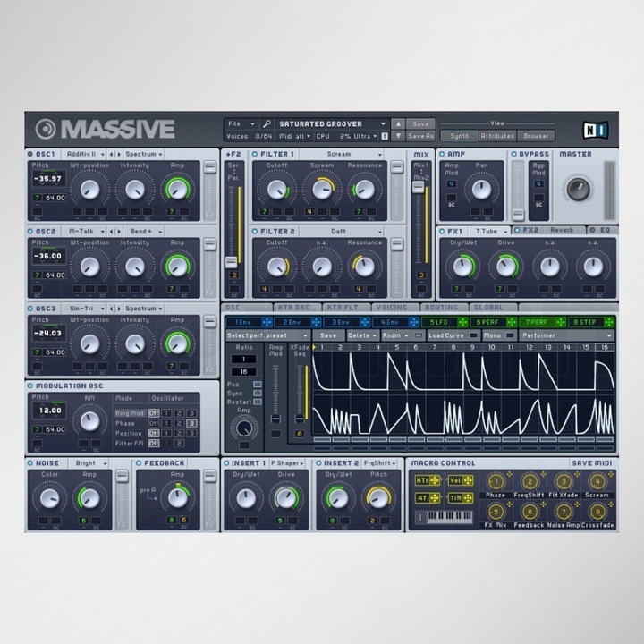Click the 3Env modulation drag-handle icon
The height and width of the screenshot is (644, 644).
(364, 322)
